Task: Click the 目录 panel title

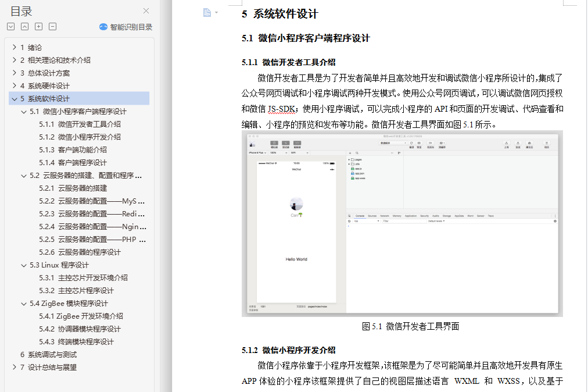Action: pyautogui.click(x=21, y=11)
